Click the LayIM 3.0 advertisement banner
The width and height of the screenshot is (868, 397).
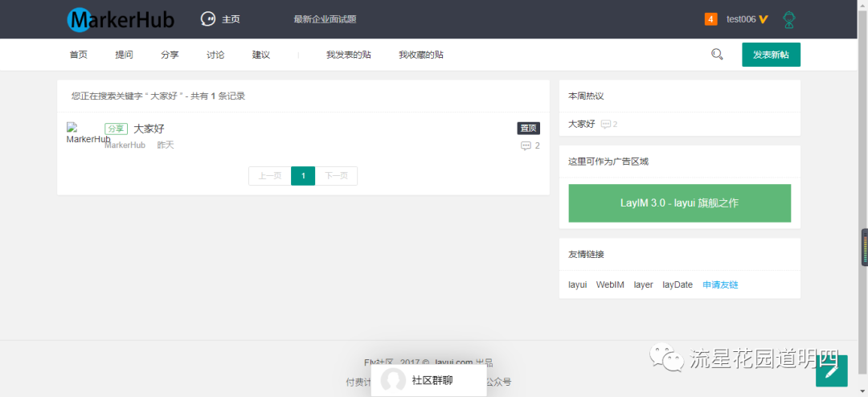pos(680,203)
